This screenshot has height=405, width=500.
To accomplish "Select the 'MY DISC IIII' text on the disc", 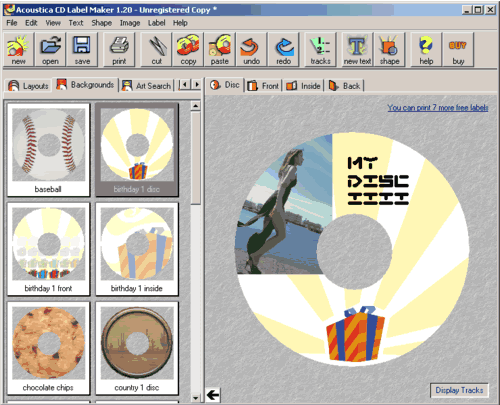I will (378, 181).
